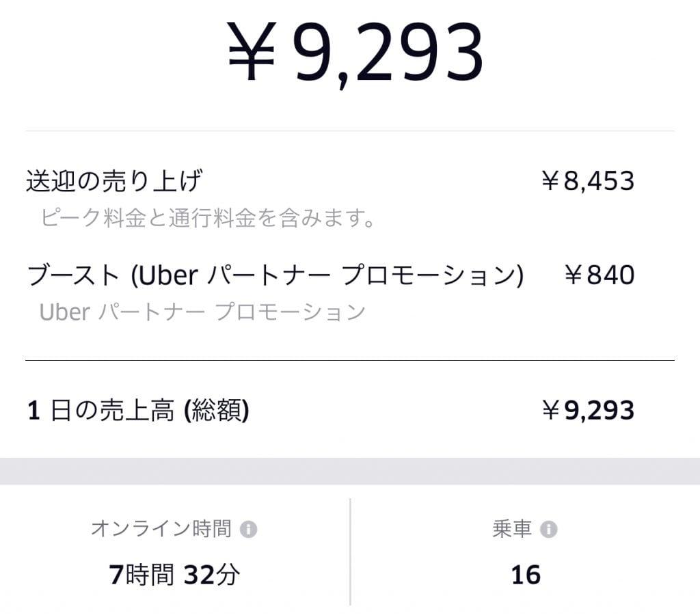This screenshot has width=700, height=615.
Task: Click the ピーク料金と通行料金を含みます note
Action: [208, 219]
